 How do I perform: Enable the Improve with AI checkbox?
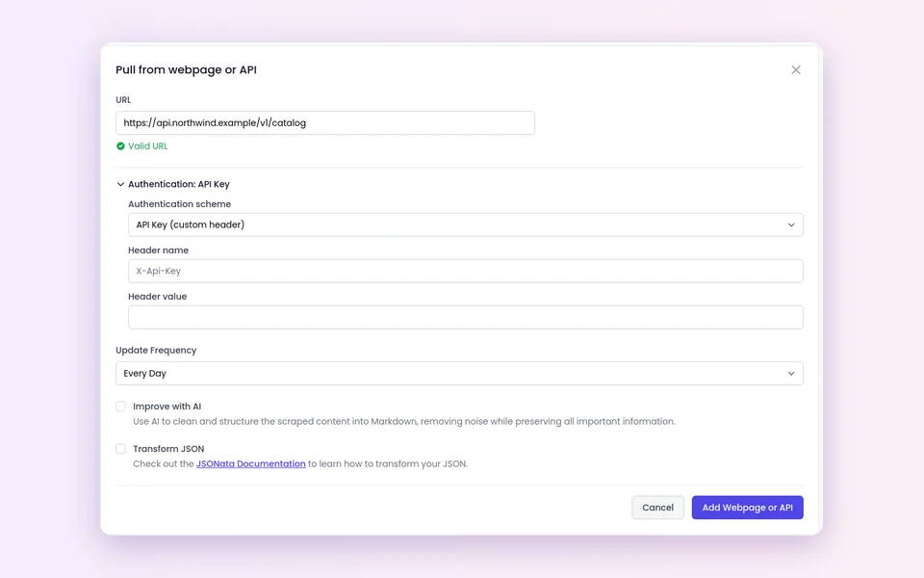click(121, 407)
